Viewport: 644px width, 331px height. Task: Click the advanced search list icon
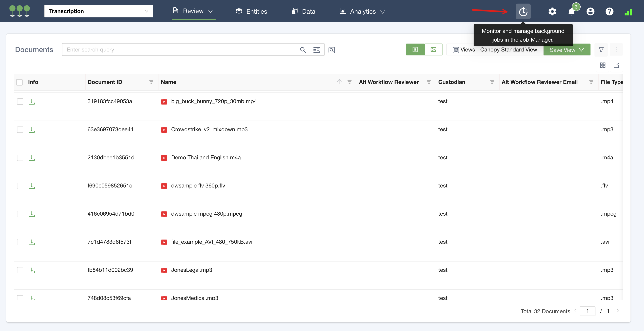click(316, 50)
